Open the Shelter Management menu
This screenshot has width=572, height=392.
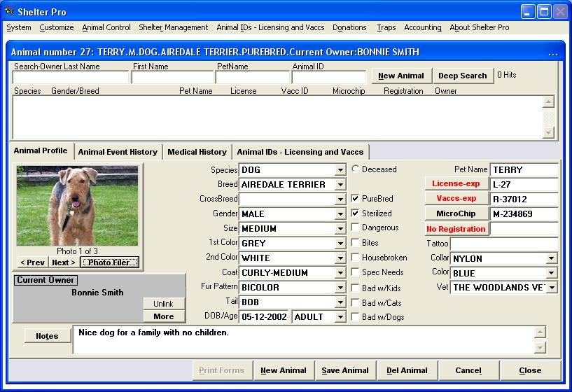(173, 27)
